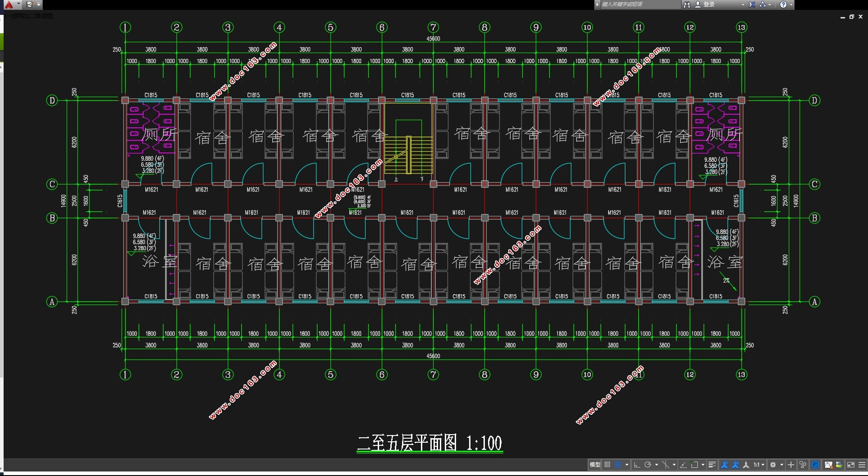The height and width of the screenshot is (476, 868).
Task: Click the workspace switching gear icon
Action: click(773, 465)
